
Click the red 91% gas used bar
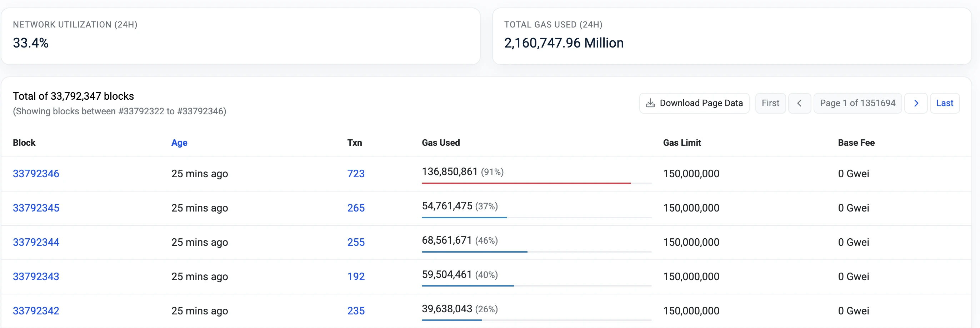(x=526, y=183)
